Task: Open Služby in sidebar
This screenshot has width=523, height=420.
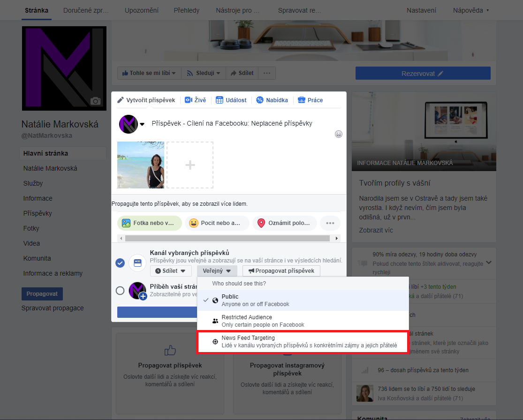Action: [33, 183]
